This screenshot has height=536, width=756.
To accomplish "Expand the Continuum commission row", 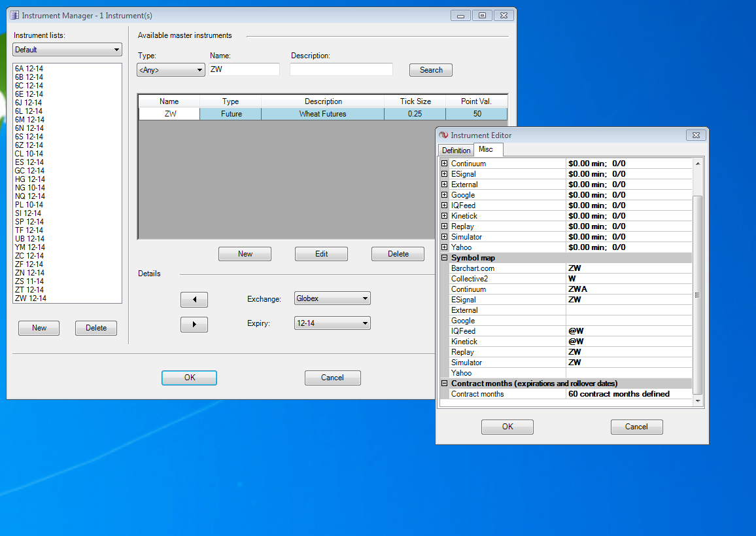I will 445,164.
